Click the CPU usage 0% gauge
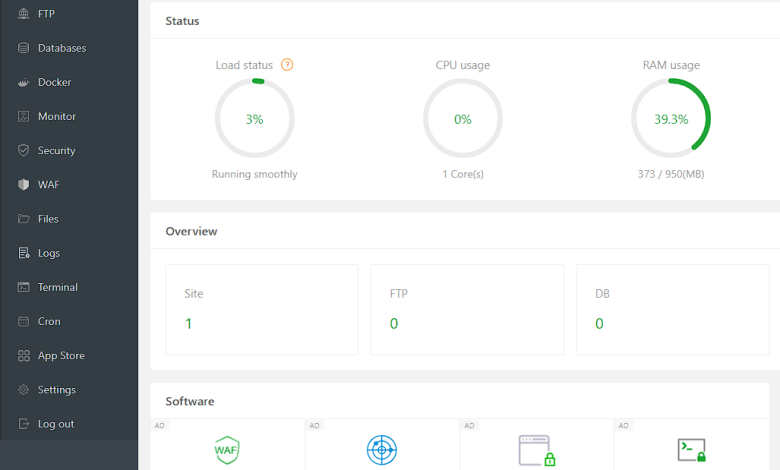This screenshot has height=470, width=780. click(x=463, y=118)
